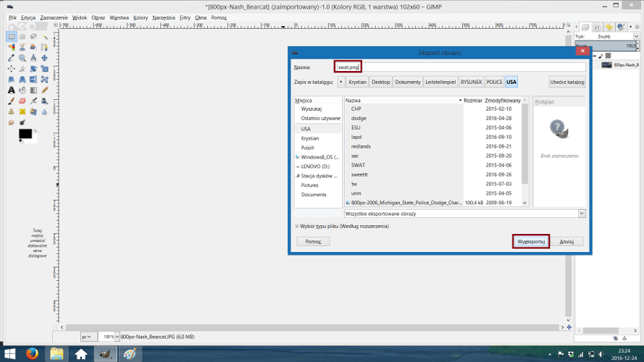The image size is (644, 362).
Task: Select the Crop tool
Action: (22, 69)
